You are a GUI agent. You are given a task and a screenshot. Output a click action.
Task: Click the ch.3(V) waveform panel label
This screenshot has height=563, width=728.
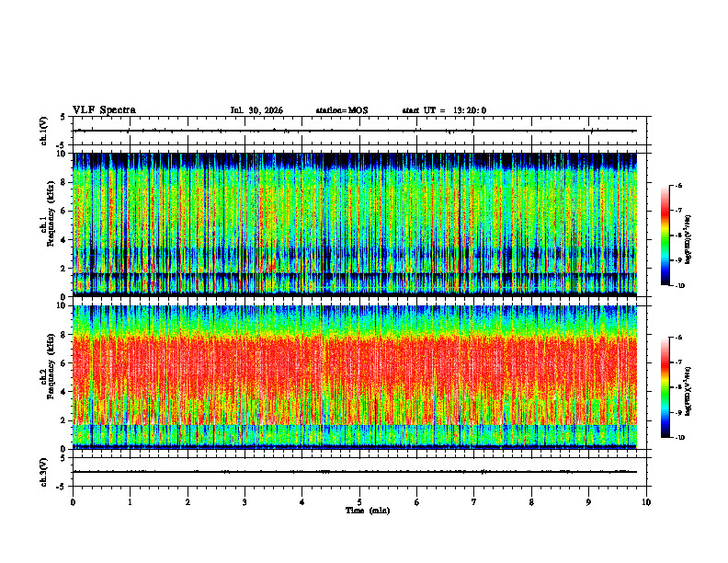(x=44, y=472)
